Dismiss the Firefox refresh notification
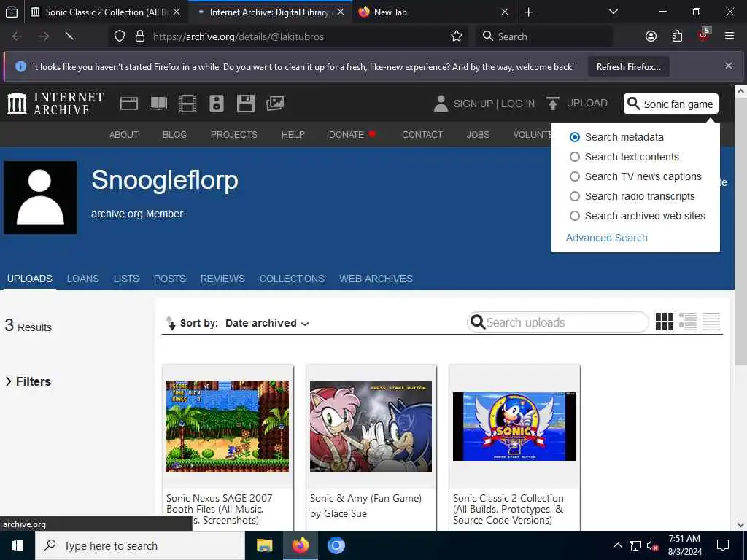The height and width of the screenshot is (560, 747). [729, 66]
